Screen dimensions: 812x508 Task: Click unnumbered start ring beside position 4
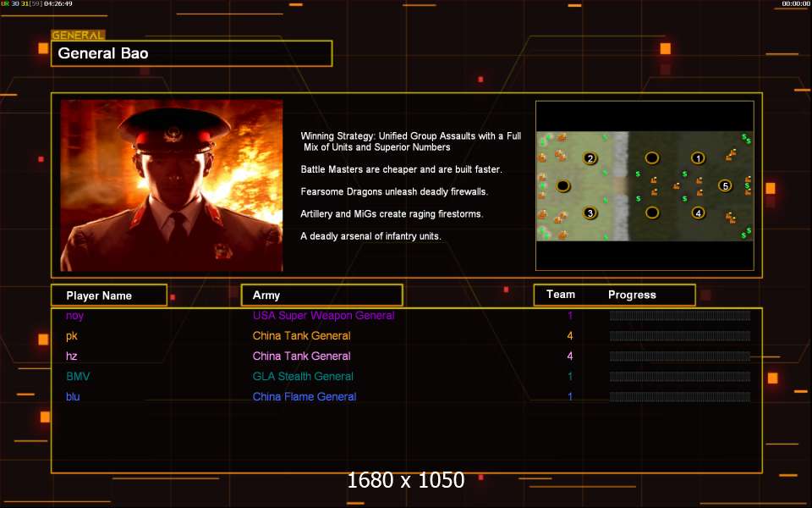651,213
